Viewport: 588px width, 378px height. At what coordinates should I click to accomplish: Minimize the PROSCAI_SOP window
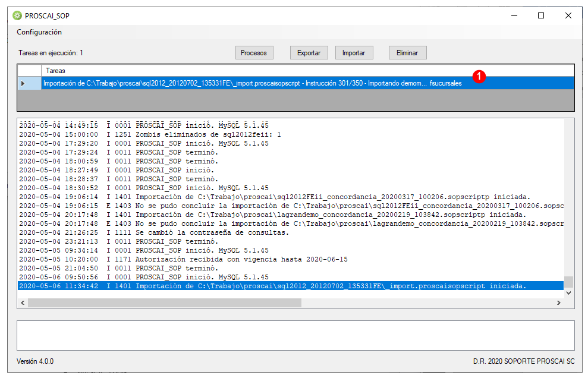514,15
